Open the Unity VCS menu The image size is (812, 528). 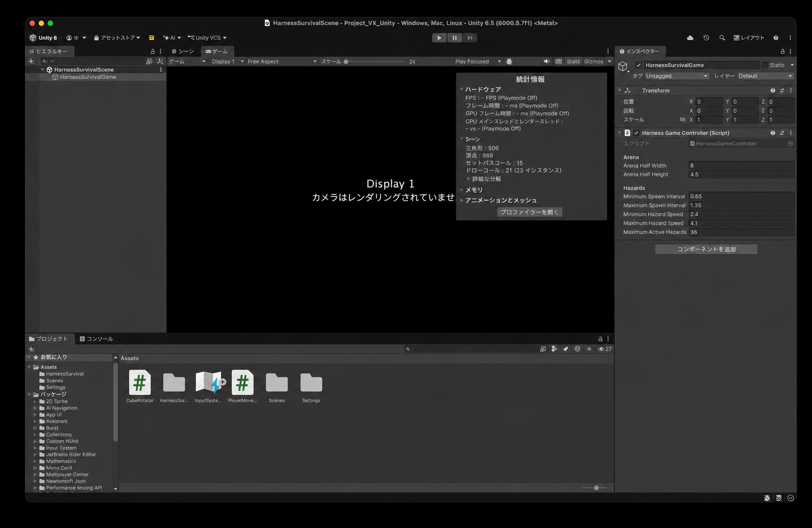207,38
